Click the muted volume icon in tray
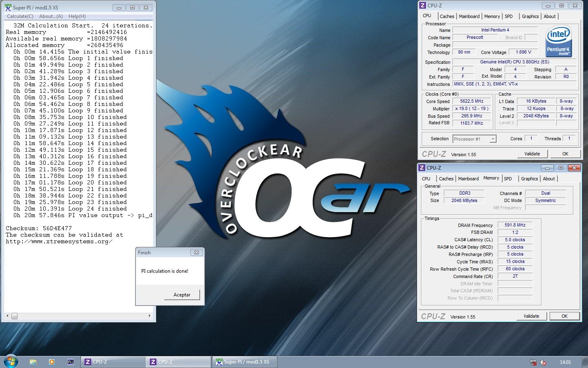This screenshot has width=588, height=368. point(543,362)
